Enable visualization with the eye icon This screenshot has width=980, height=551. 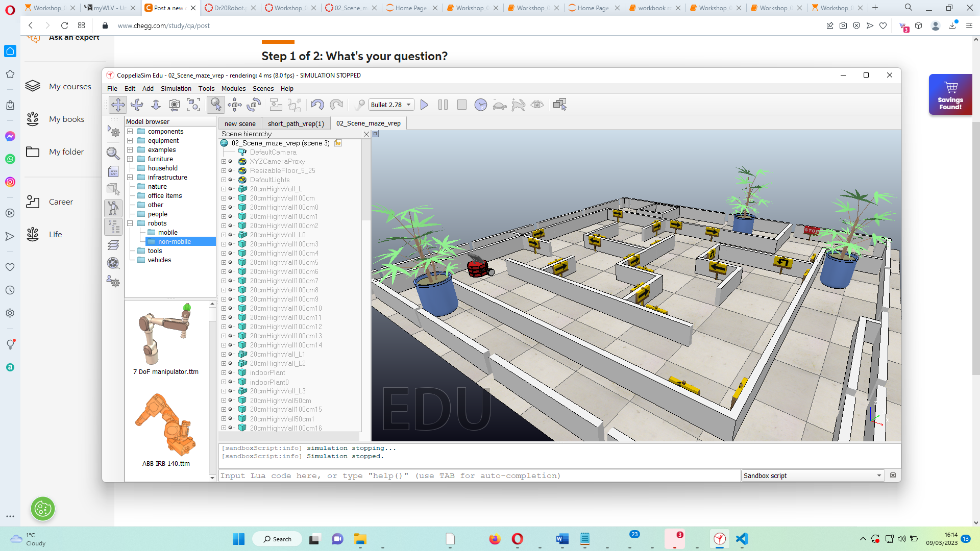tap(536, 105)
